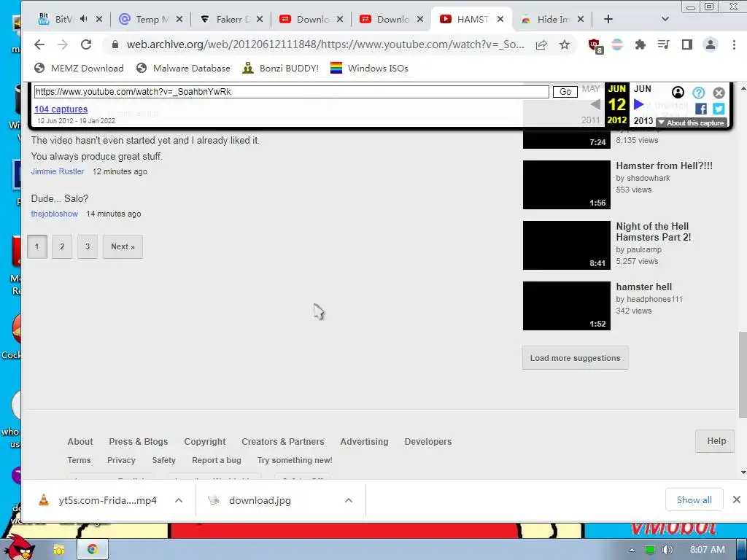Switch to the Hide Image tab
The width and height of the screenshot is (747, 560).
point(553,19)
